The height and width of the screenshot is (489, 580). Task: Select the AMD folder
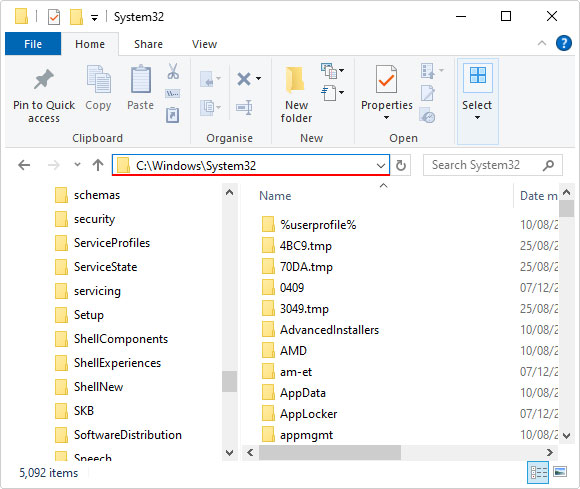pos(284,351)
